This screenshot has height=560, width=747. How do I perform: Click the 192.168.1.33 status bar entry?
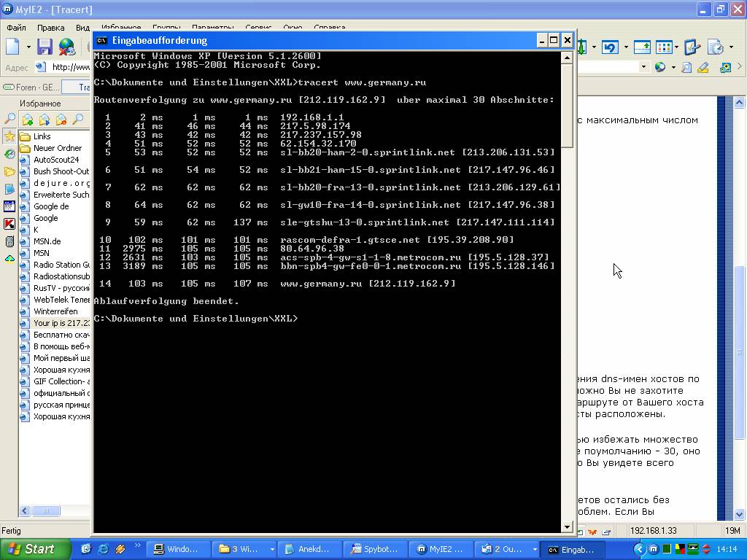[654, 531]
